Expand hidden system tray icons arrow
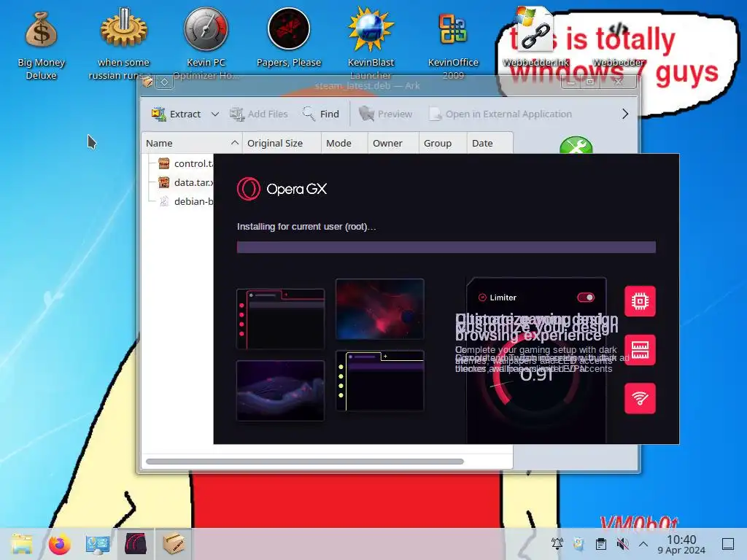The image size is (747, 560). (x=643, y=543)
